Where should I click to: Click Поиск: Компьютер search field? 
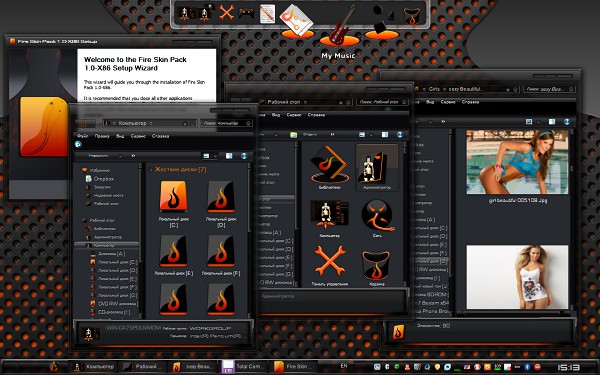[x=226, y=123]
